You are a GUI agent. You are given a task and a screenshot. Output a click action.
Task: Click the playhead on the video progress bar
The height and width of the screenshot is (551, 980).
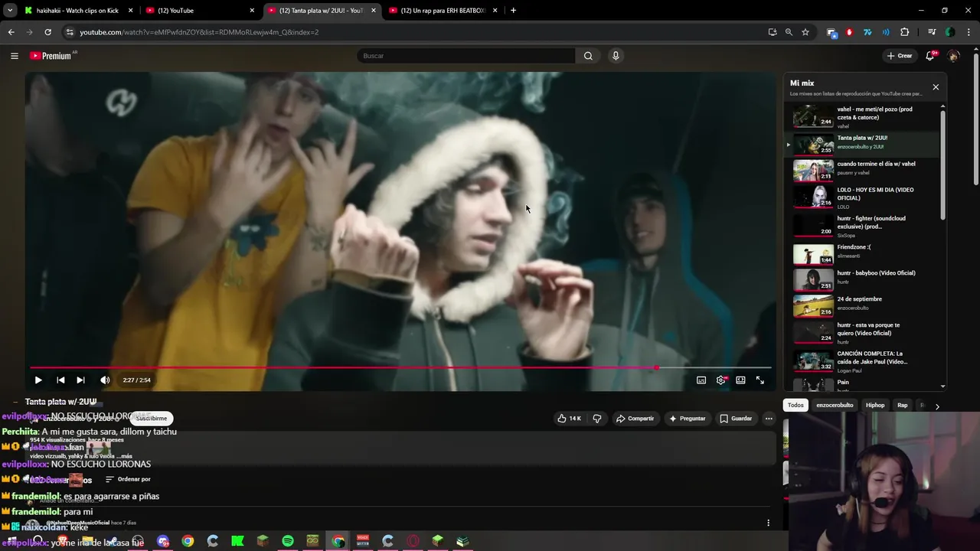(656, 368)
